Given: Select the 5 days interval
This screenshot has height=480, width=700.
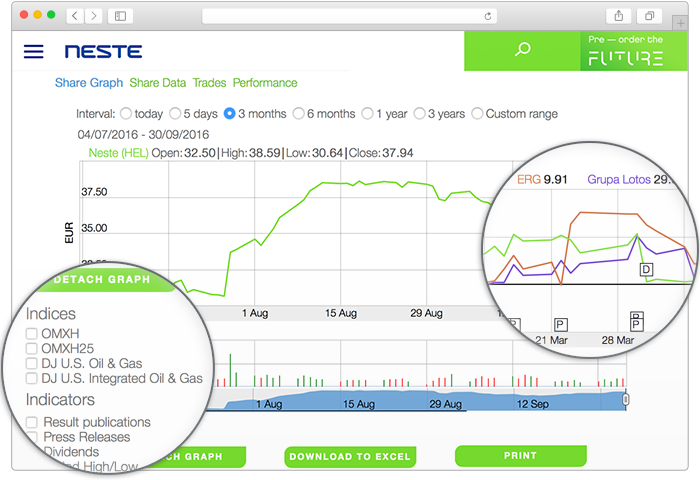Looking at the screenshot, I should click(x=176, y=114).
